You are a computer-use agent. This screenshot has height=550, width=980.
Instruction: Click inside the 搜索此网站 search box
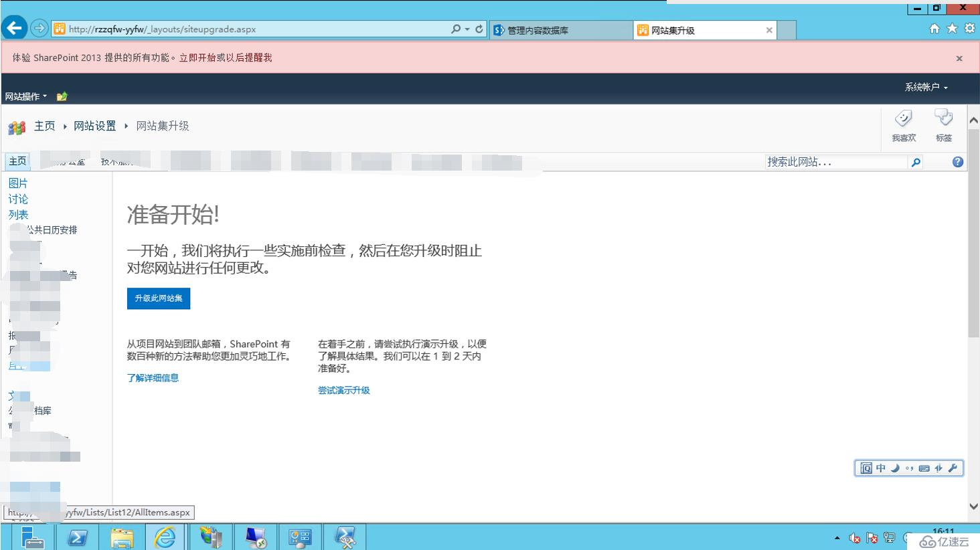[836, 162]
